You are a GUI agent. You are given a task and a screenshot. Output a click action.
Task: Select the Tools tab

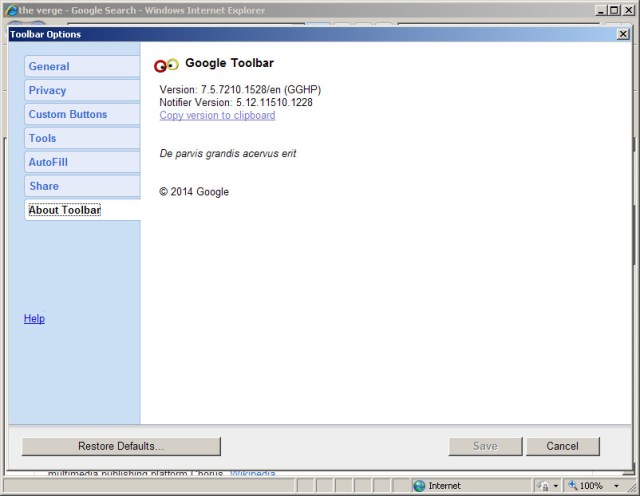pos(82,138)
